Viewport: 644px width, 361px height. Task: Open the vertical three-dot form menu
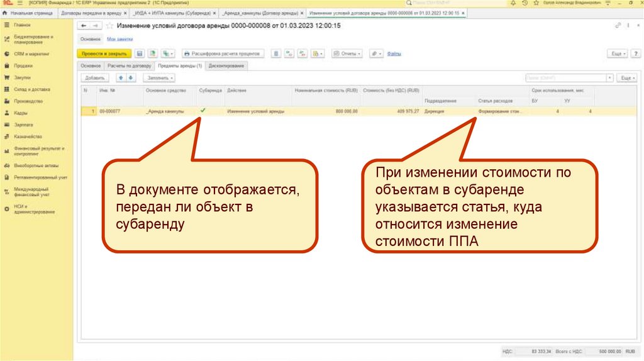click(x=628, y=25)
